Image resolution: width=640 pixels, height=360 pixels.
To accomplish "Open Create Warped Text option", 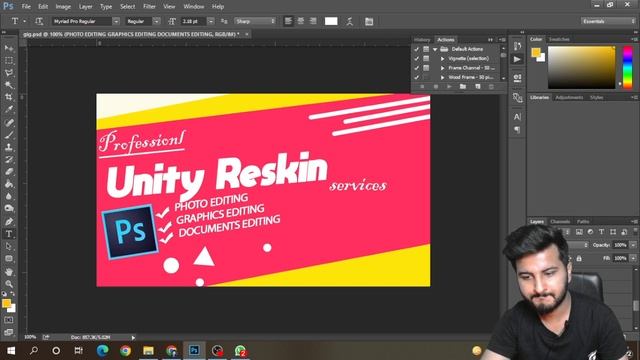I will [350, 21].
